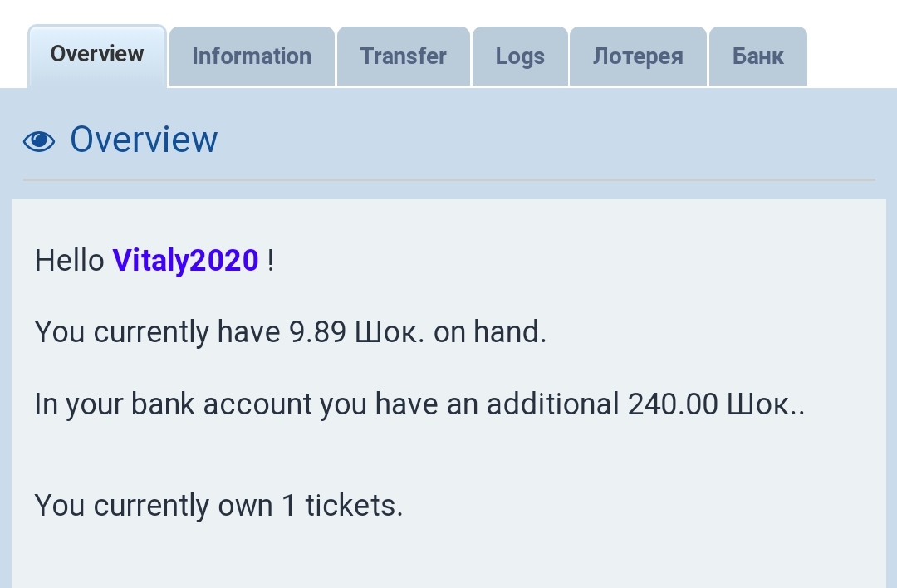
Task: Click the 240.00 bank balance amount
Action: (673, 404)
